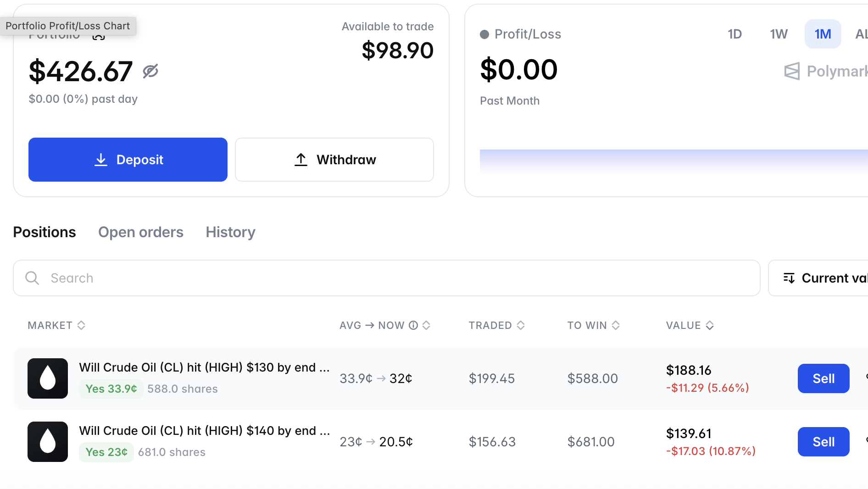Viewport: 868px width, 489px height.
Task: Toggle portfolio balance visibility eye icon
Action: coord(150,71)
